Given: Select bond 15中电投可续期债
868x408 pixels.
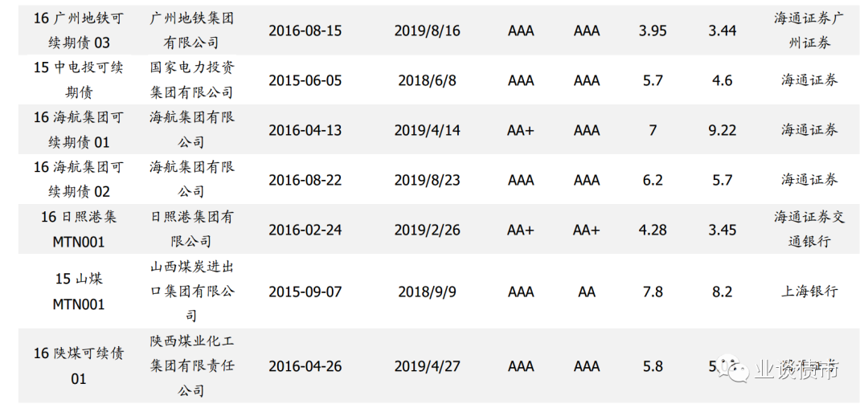Looking at the screenshot, I should pos(79,80).
